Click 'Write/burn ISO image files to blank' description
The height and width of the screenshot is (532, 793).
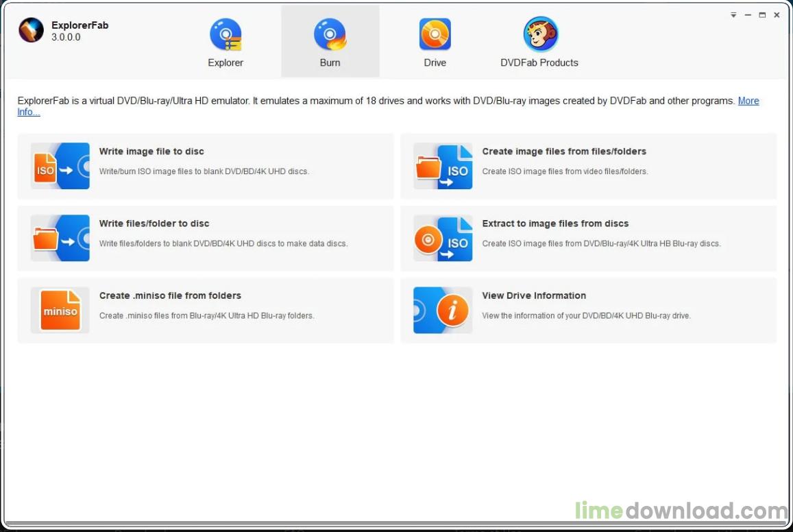(204, 171)
